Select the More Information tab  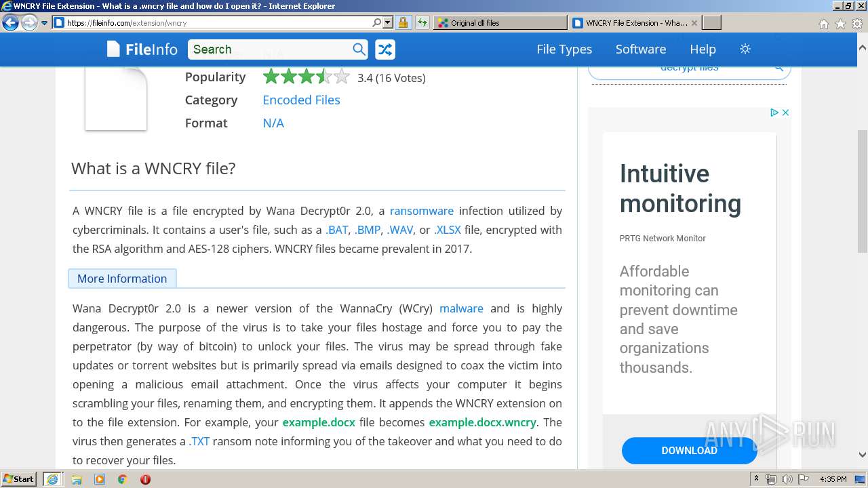click(x=122, y=279)
